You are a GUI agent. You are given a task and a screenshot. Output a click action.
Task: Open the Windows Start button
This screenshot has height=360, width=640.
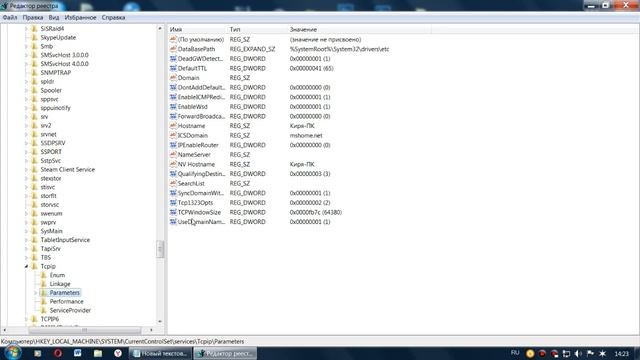point(12,353)
